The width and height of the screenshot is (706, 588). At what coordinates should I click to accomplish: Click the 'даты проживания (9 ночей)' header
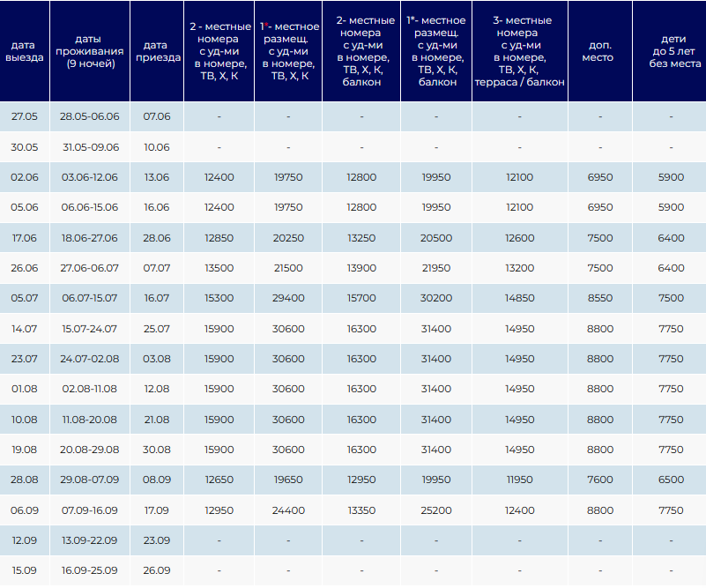[90, 51]
